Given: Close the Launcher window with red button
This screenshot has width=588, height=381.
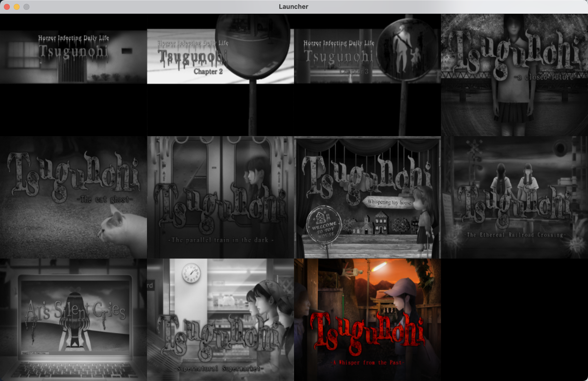Looking at the screenshot, I should pyautogui.click(x=7, y=7).
